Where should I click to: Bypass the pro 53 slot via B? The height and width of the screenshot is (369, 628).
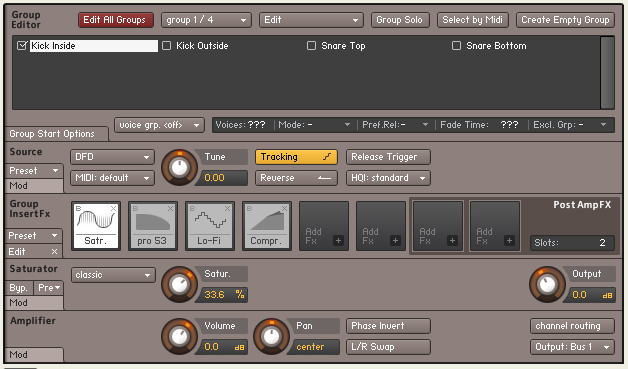click(135, 208)
